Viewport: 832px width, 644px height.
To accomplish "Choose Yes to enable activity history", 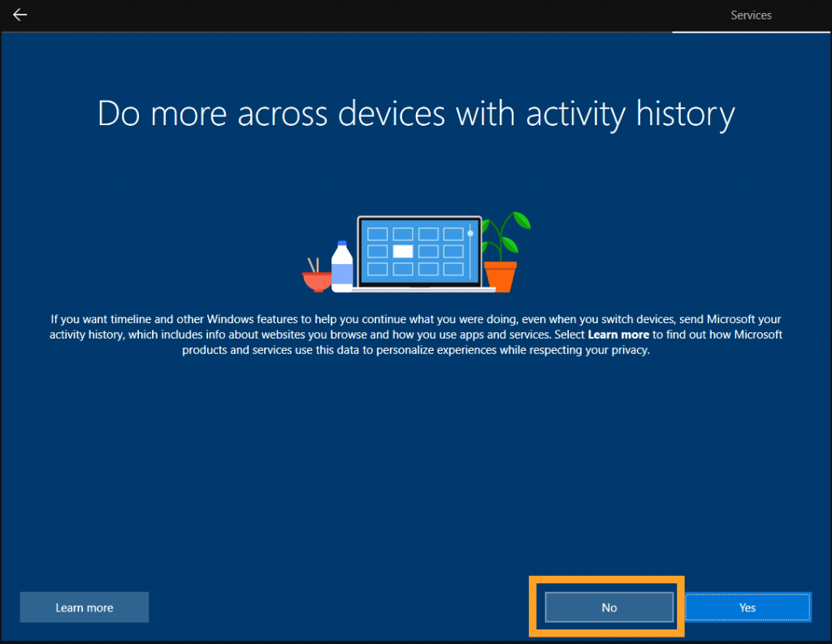I will point(747,607).
